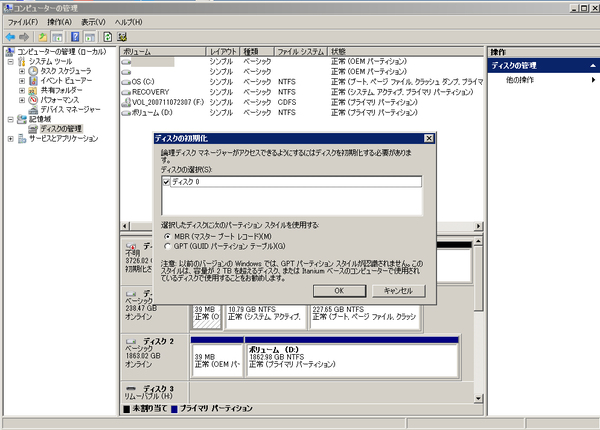Viewport: 600px width, 430px height.
Task: Select MBR (マスター ブート レコード) radio button
Action: pos(167,236)
